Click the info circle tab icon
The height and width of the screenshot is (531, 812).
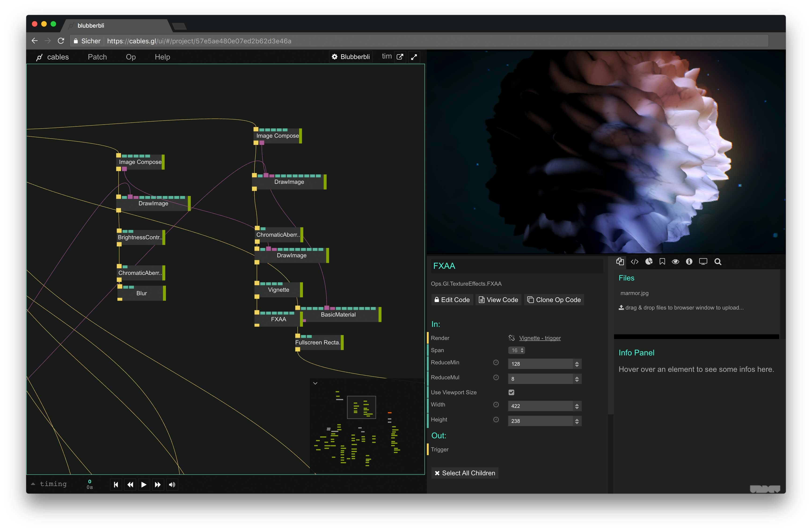689,262
